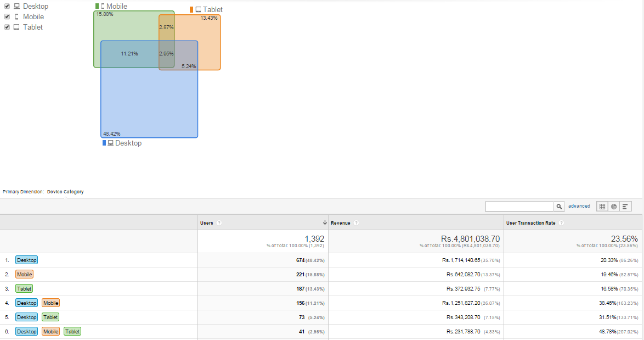Click help icon next to Users column
644x340 pixels.
219,223
